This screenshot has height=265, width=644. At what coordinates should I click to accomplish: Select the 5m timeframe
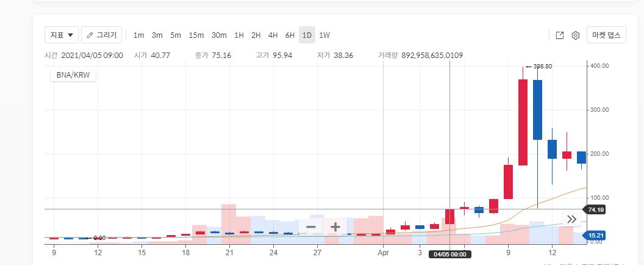point(176,35)
